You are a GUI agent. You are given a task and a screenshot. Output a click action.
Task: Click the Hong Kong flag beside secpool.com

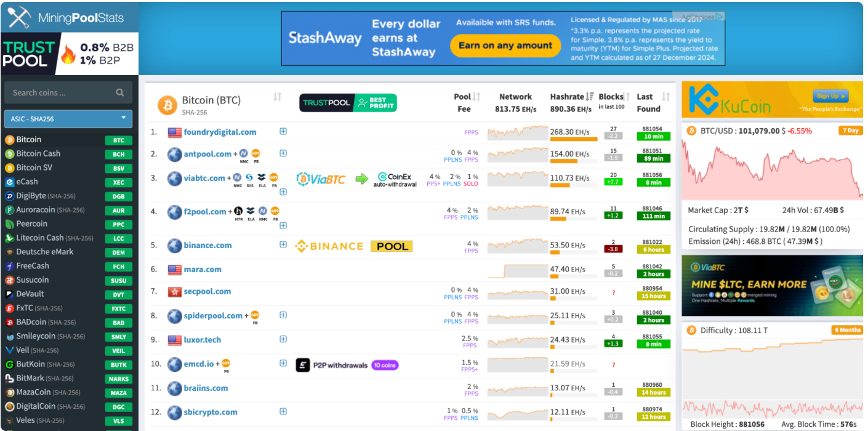174,292
